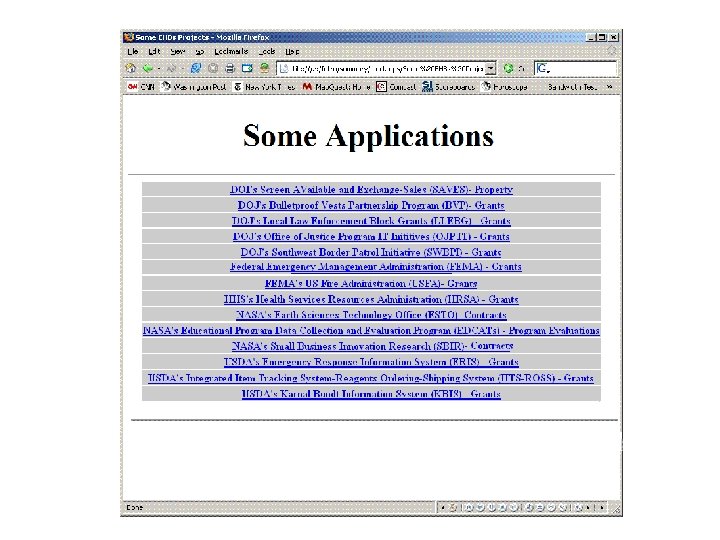Click the Google search engine icon
The width and height of the screenshot is (720, 540).
[542, 68]
